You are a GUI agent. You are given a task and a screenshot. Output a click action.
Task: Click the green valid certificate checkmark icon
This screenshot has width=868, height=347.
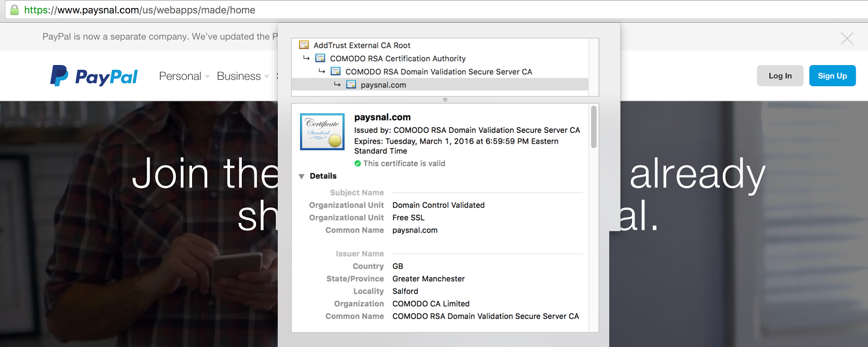(358, 163)
